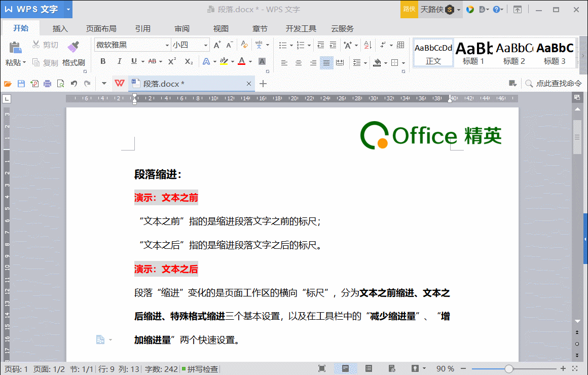Open WPS application menu arrow
This screenshot has height=375, width=588.
coord(68,9)
